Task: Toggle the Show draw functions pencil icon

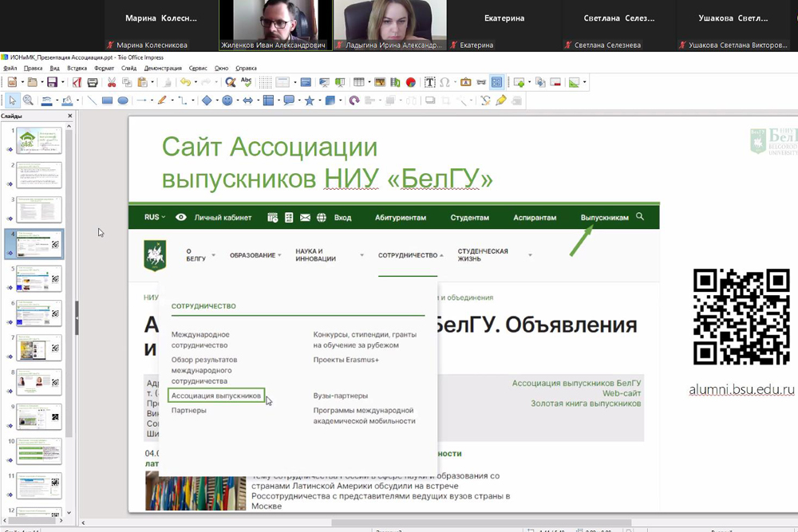Action: [x=501, y=100]
